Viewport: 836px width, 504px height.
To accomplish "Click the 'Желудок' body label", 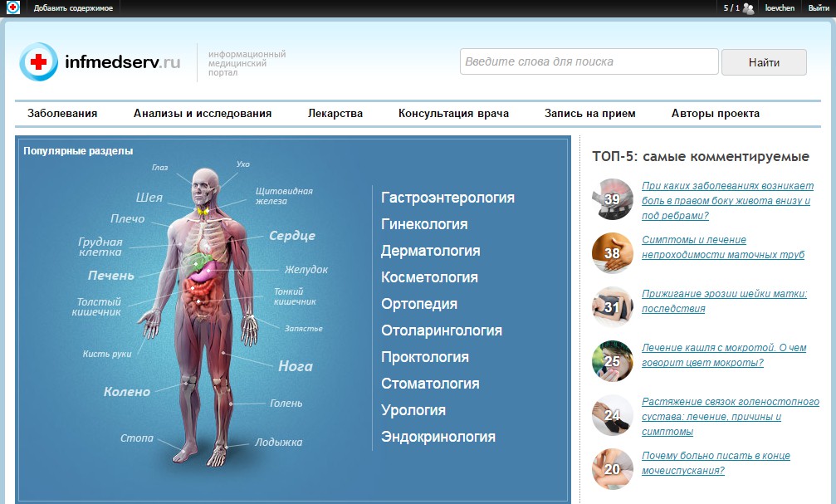I will click(306, 269).
